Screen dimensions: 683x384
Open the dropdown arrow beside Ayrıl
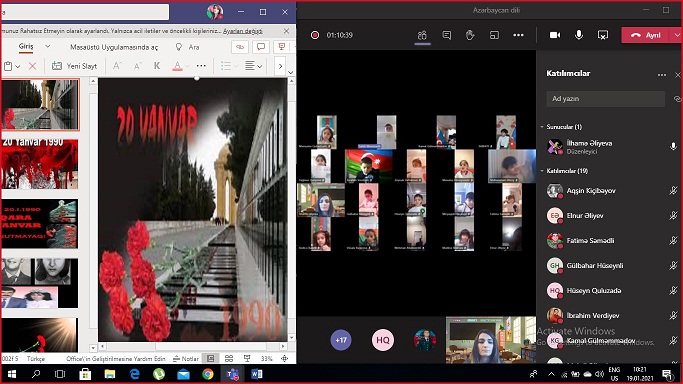point(677,35)
